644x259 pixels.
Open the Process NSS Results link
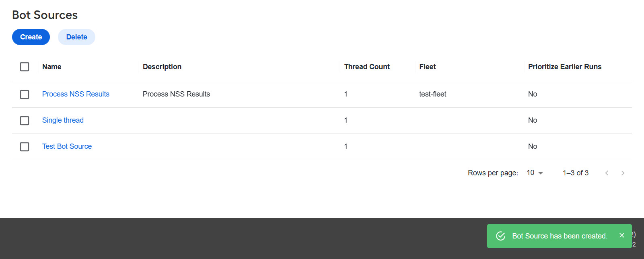[x=76, y=94]
